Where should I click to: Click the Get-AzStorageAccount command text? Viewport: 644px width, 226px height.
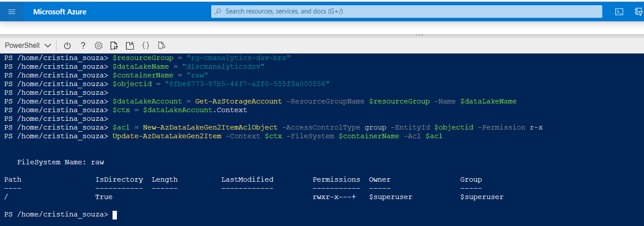[239, 101]
